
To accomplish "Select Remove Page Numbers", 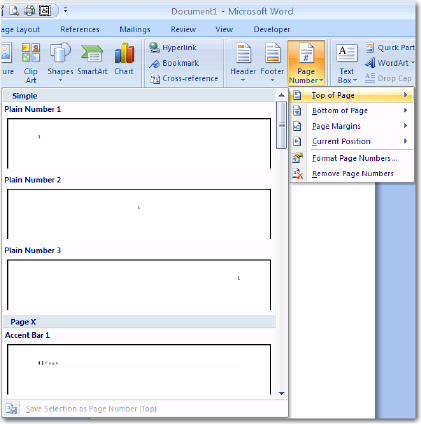I will 351,174.
